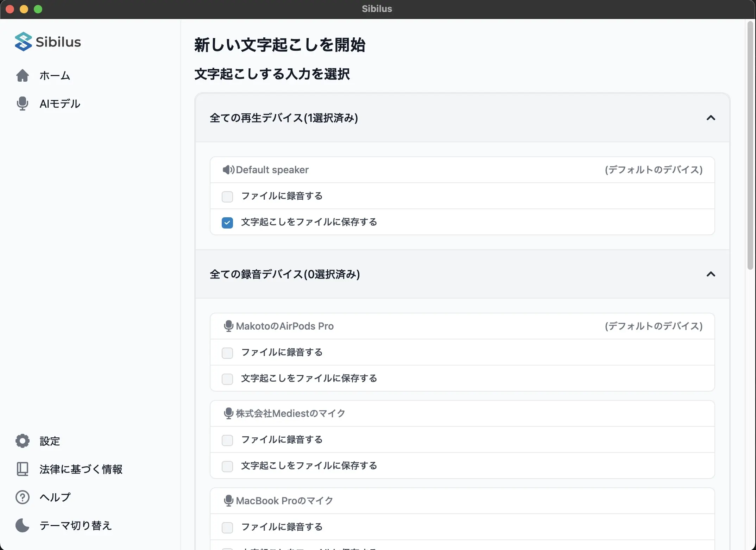
Task: Click the speaker icon of Default speaker
Action: [228, 170]
